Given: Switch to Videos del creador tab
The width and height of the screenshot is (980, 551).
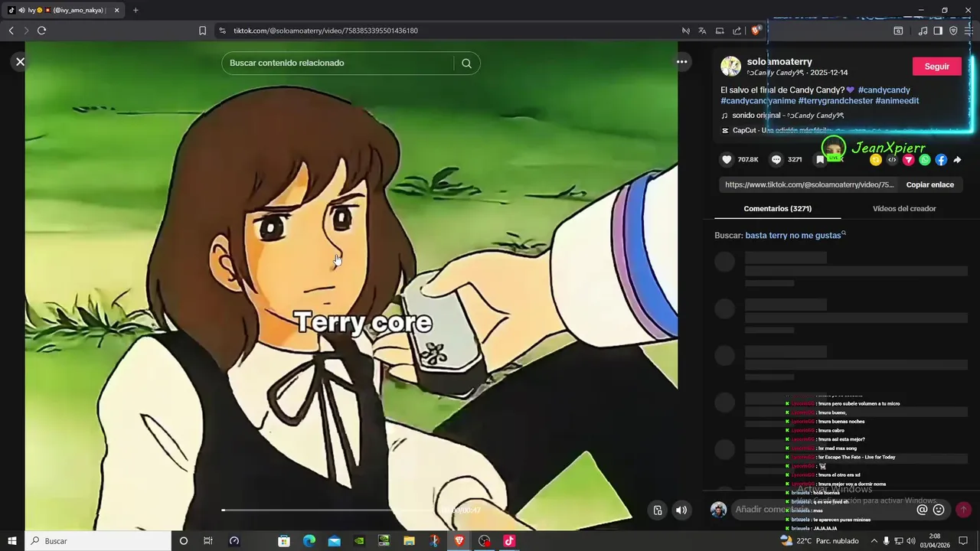Looking at the screenshot, I should tap(904, 208).
